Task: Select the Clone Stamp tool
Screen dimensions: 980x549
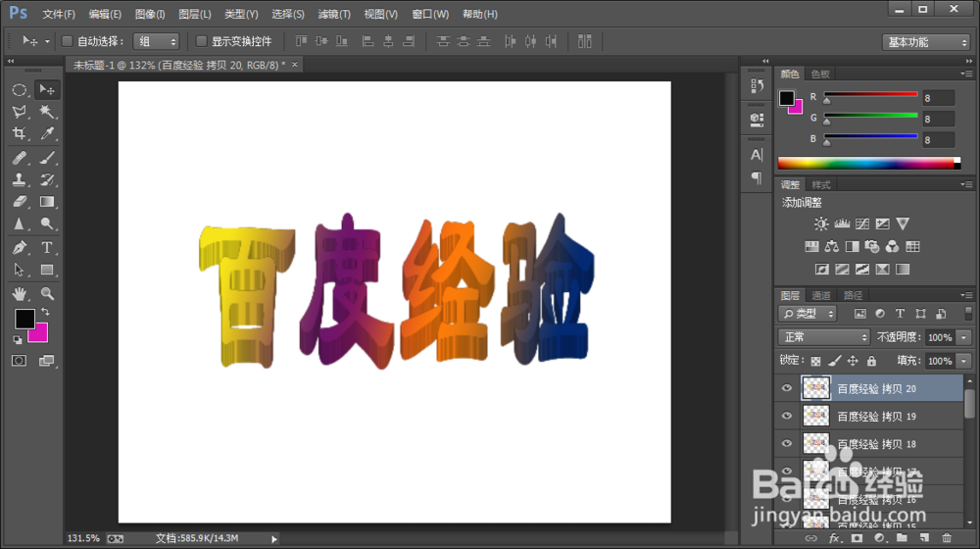Action: point(20,179)
